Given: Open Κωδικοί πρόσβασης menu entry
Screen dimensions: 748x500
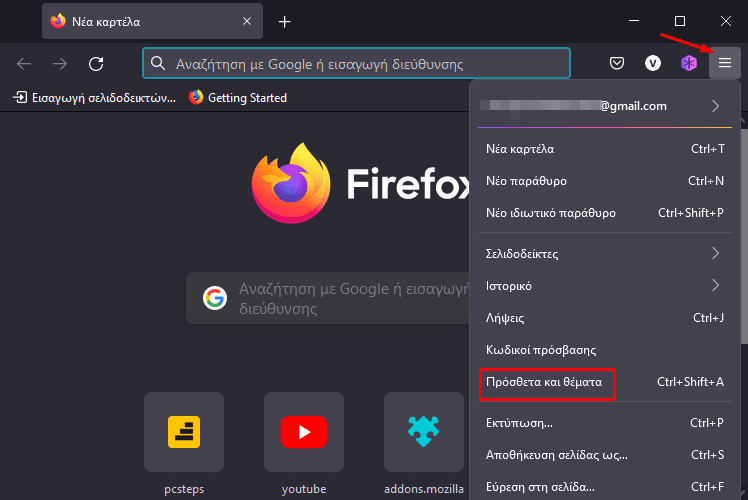Looking at the screenshot, I should pos(604,349).
